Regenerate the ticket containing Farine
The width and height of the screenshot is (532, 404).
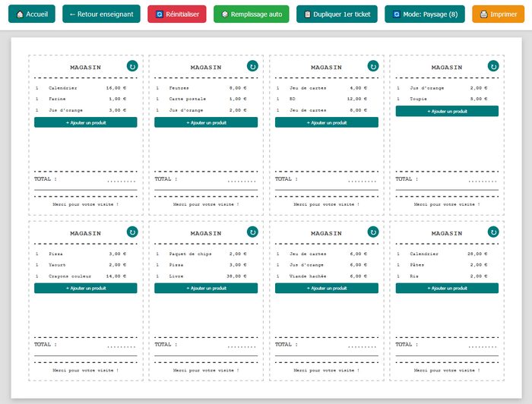click(131, 67)
